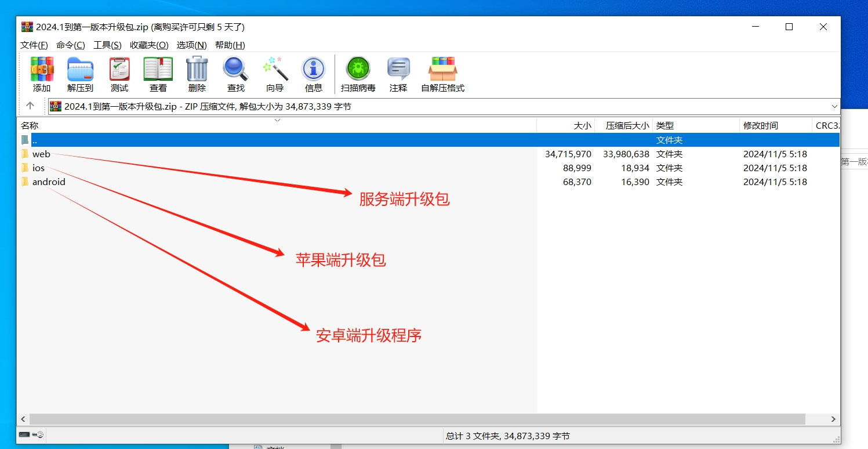Open the 向导 (Wizard) wand icon
Screen dimensions: 868x449
pyautogui.click(x=275, y=69)
